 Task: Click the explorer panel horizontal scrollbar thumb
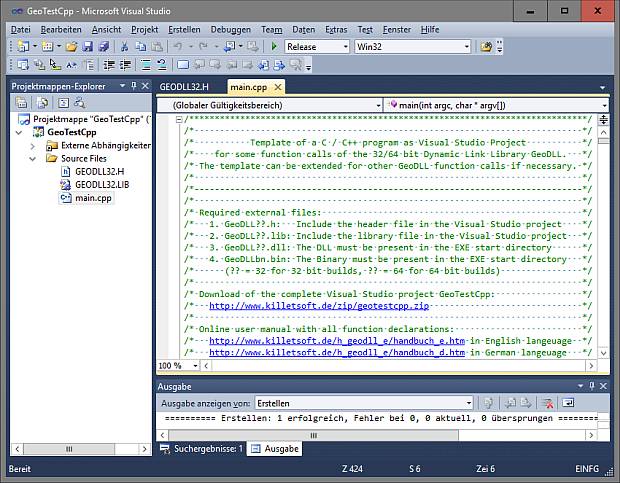coord(69,449)
